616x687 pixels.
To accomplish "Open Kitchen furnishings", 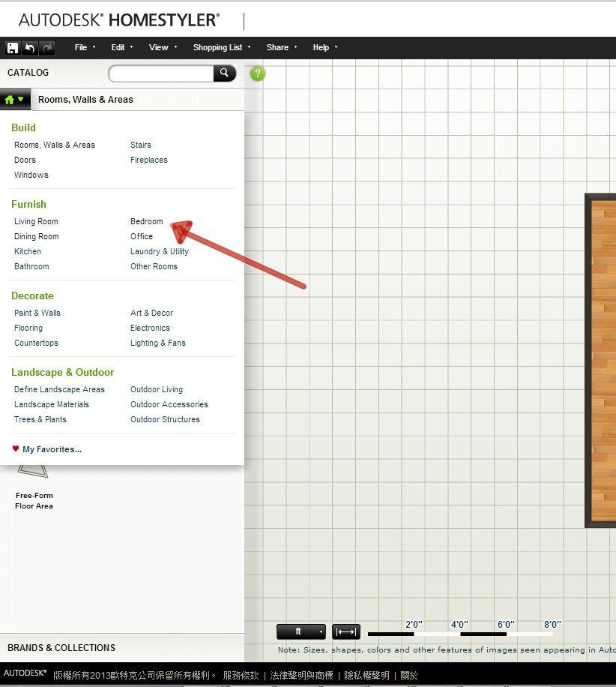I will (28, 251).
